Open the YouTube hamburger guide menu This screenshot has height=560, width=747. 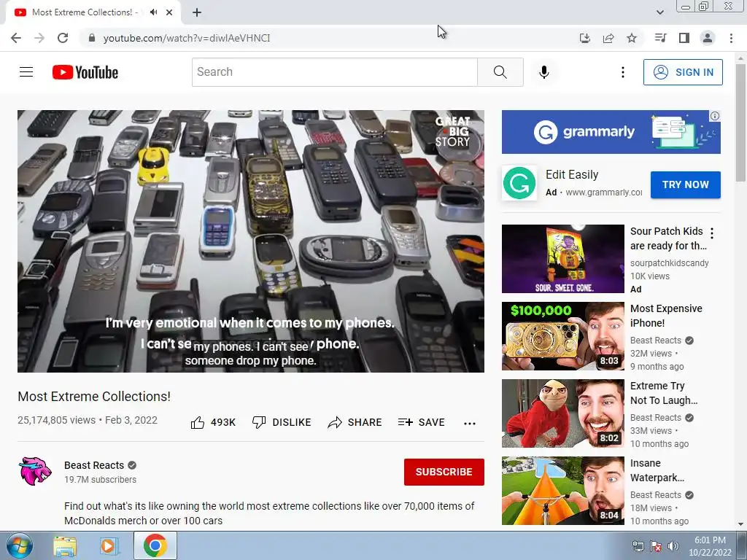coord(26,72)
